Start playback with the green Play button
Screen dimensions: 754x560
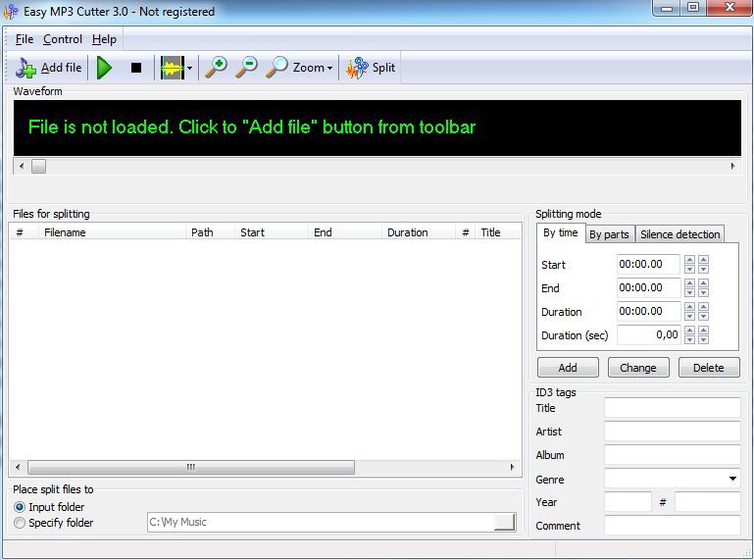(104, 68)
